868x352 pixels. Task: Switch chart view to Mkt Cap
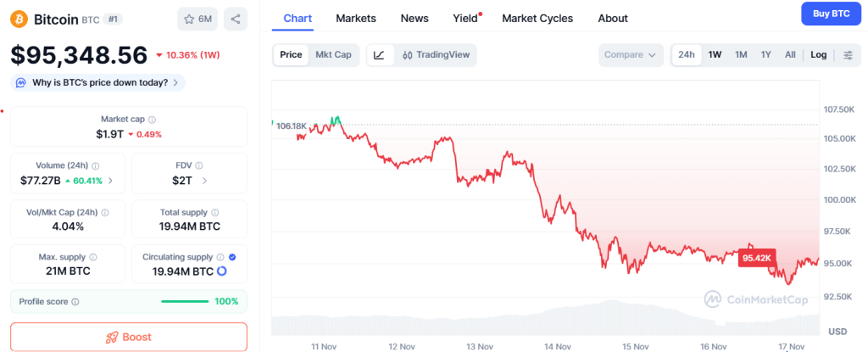[333, 55]
